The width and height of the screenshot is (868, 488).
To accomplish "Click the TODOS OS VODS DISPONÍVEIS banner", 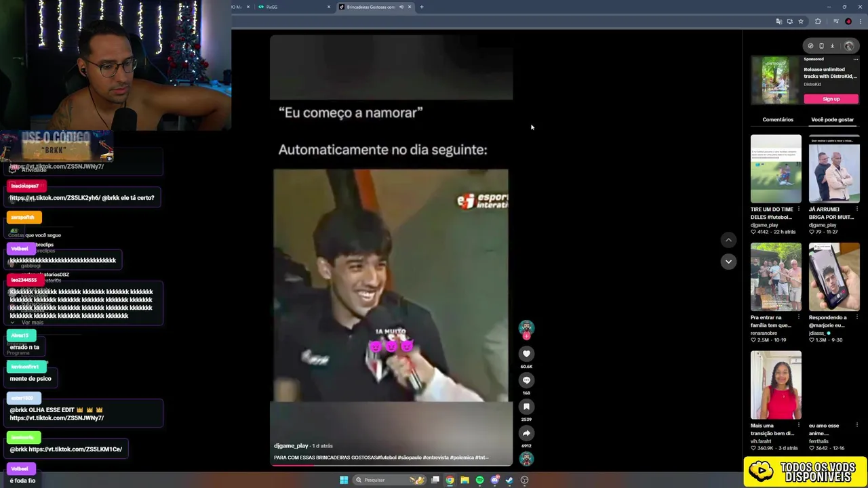I will [805, 472].
